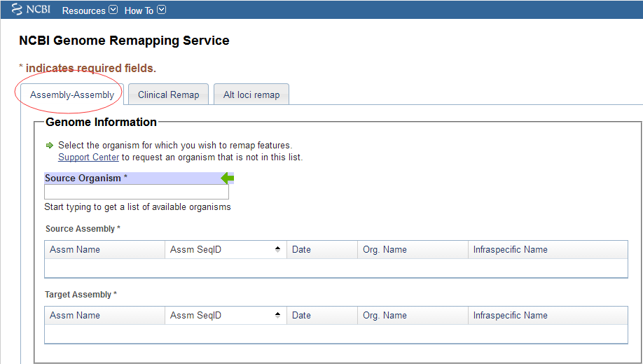Sort Target Assembly table by Date
Viewport: 643px width, 364px height.
pos(301,316)
